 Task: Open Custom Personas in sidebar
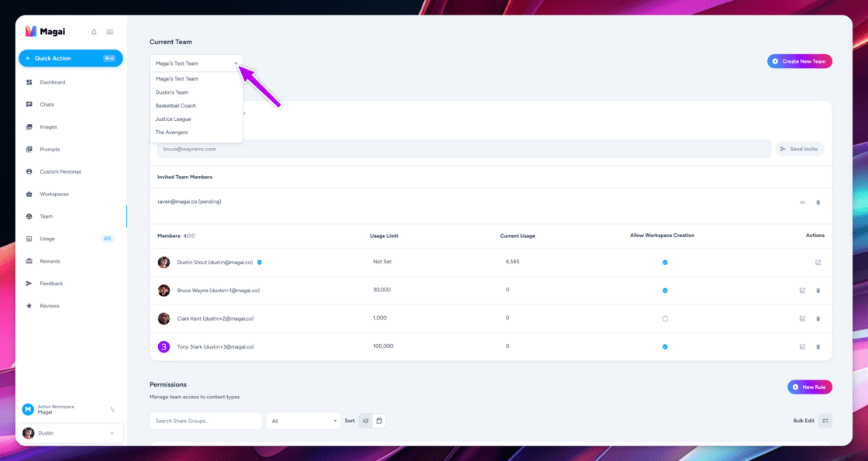coord(60,171)
